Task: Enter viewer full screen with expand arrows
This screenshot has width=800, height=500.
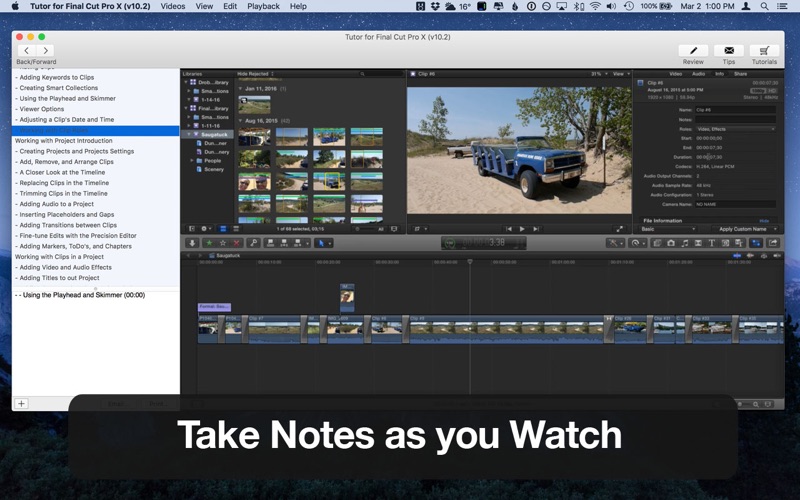Action: pos(619,229)
